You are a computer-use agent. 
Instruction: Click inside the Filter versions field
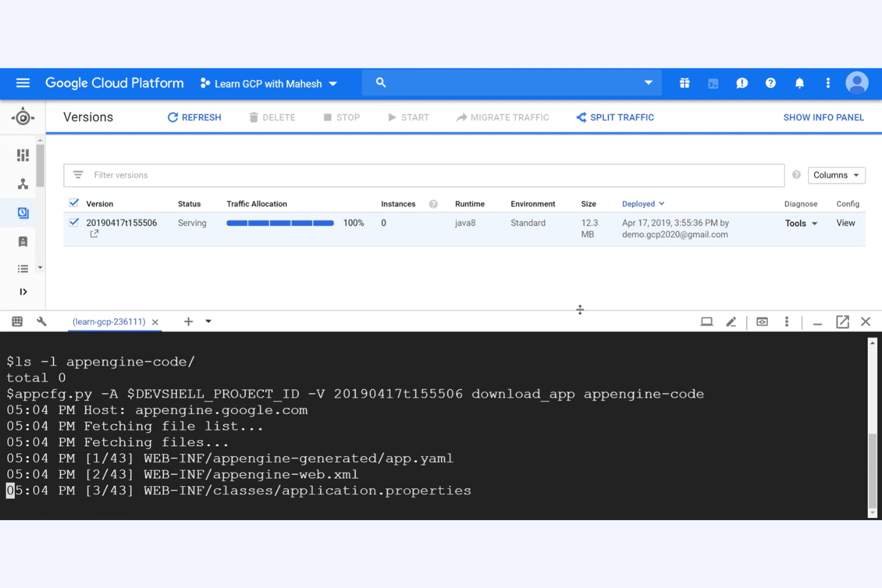tap(238, 175)
